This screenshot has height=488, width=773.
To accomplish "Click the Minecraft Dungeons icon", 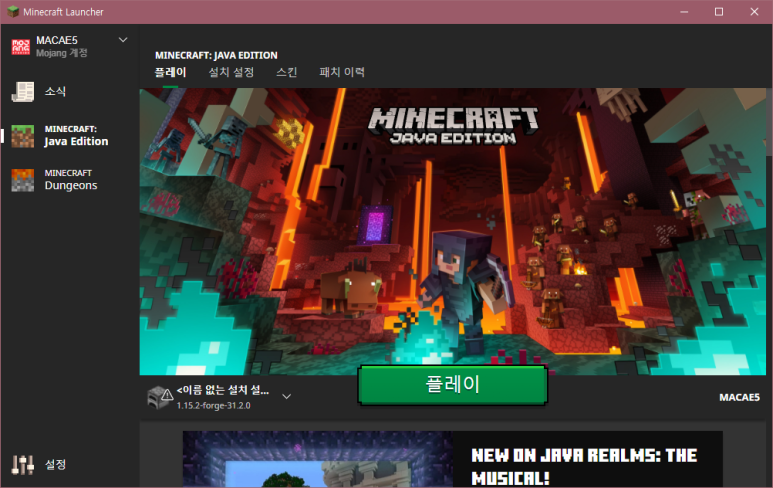I will pos(23,180).
